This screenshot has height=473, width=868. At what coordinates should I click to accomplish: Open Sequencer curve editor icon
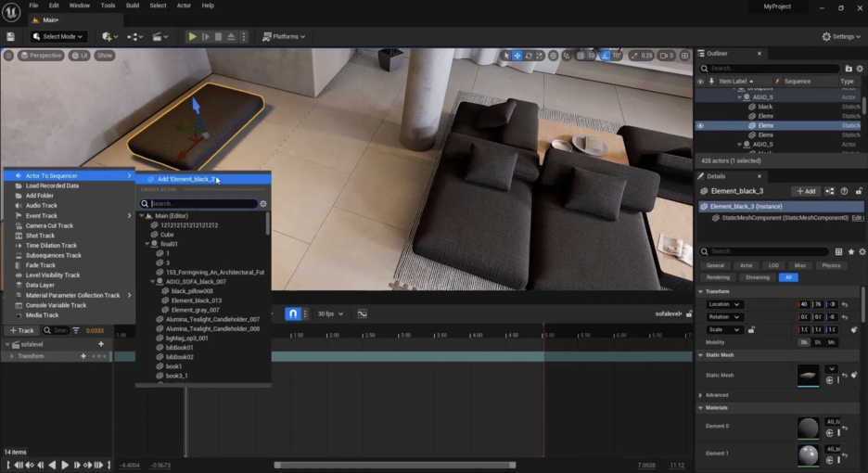tap(362, 314)
